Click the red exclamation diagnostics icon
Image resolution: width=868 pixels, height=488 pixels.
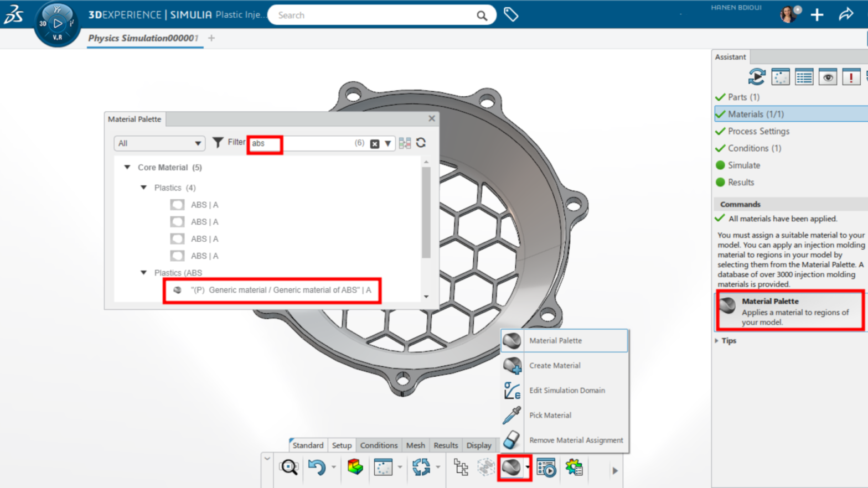[x=851, y=77]
